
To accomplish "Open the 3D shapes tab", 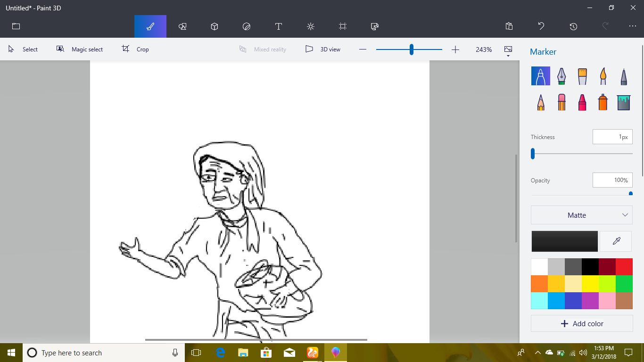I will 215,26.
